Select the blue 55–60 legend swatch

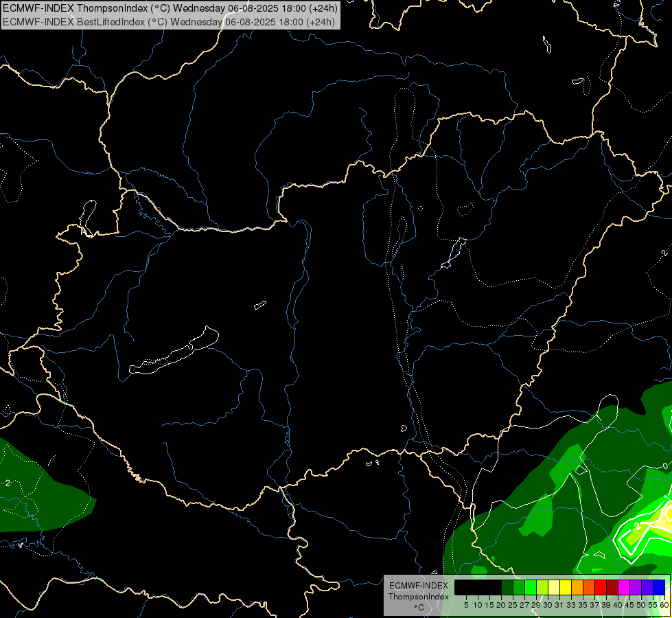[659, 587]
